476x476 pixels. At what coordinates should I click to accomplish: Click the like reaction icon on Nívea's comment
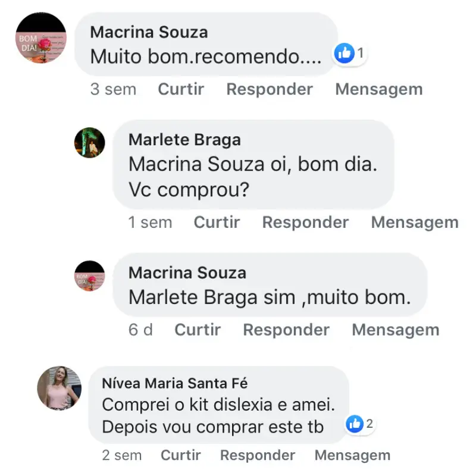click(355, 424)
